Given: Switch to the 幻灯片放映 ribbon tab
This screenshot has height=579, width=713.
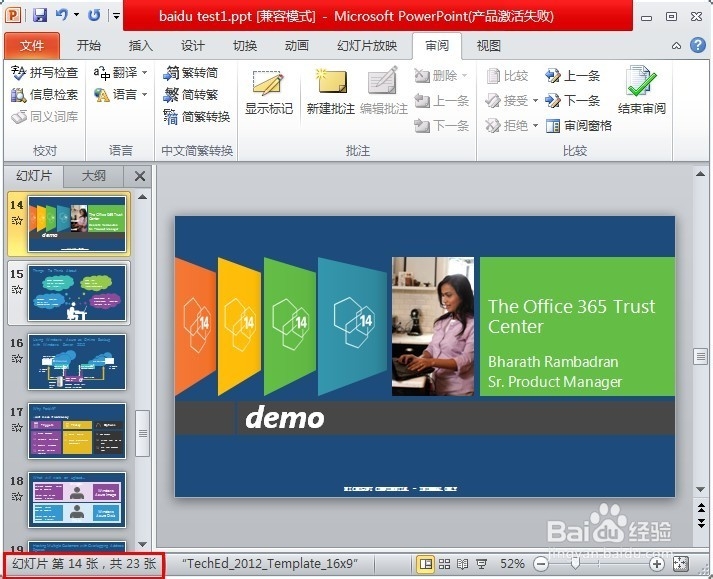Looking at the screenshot, I should [367, 45].
